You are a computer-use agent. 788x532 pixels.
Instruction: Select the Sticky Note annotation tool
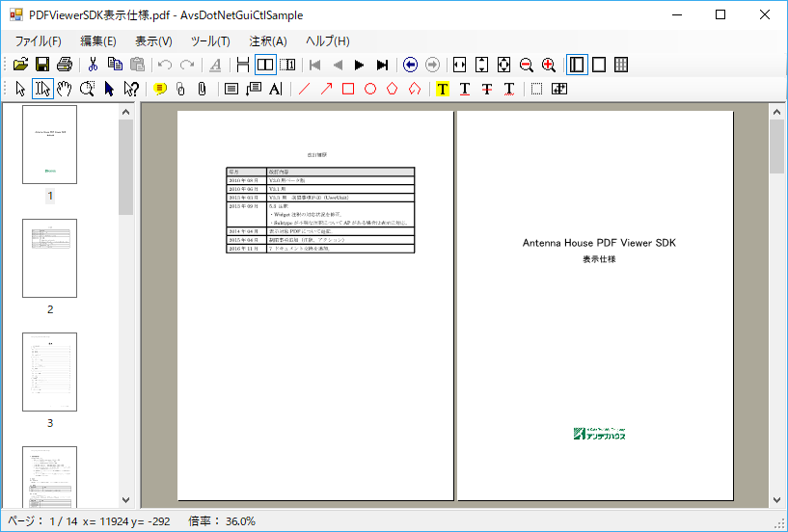click(160, 89)
